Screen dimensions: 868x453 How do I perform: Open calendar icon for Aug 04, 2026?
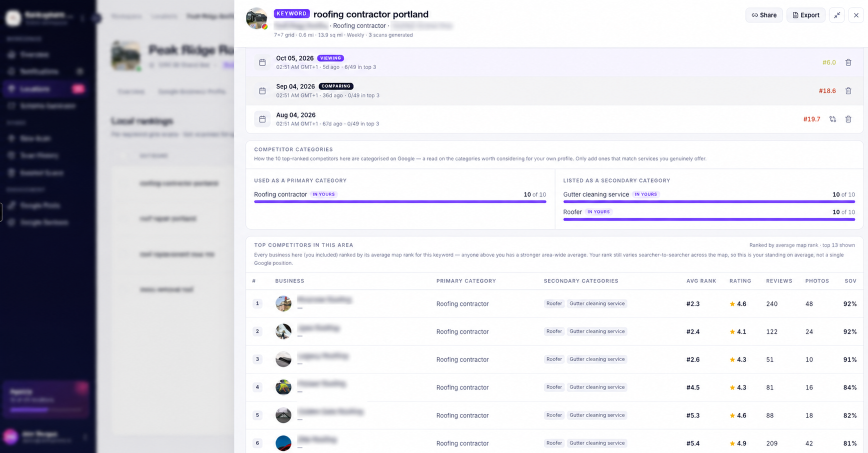(262, 119)
